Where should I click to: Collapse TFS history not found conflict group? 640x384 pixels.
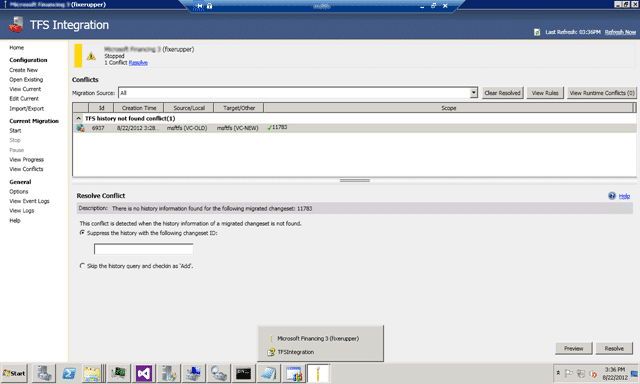tap(79, 118)
